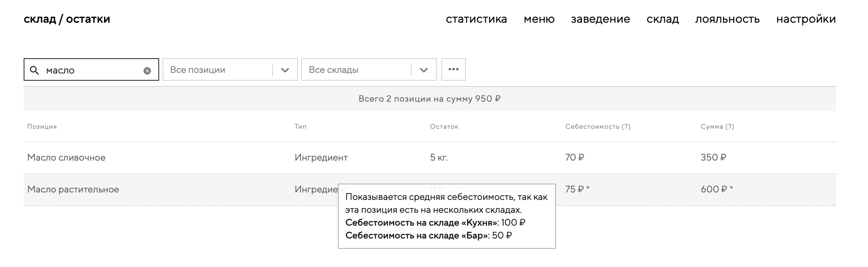Image resolution: width=868 pixels, height=267 pixels.
Task: Open the "заведение" navigation item
Action: pos(600,19)
